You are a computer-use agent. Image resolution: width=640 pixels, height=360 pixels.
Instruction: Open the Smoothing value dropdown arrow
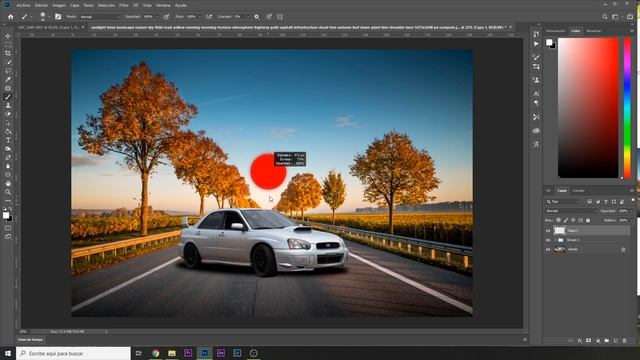pos(247,17)
